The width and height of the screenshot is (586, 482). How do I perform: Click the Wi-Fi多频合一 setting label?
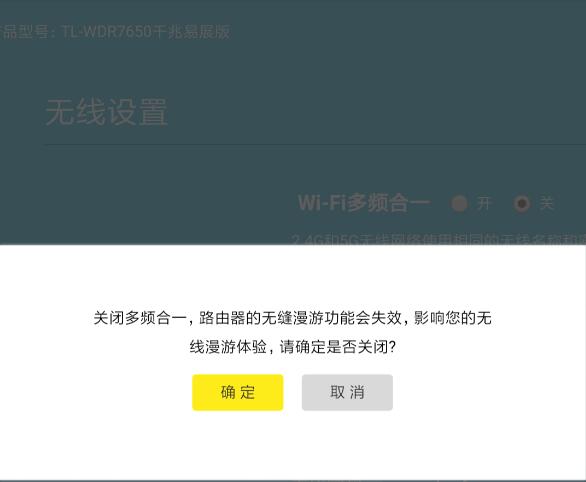[364, 203]
